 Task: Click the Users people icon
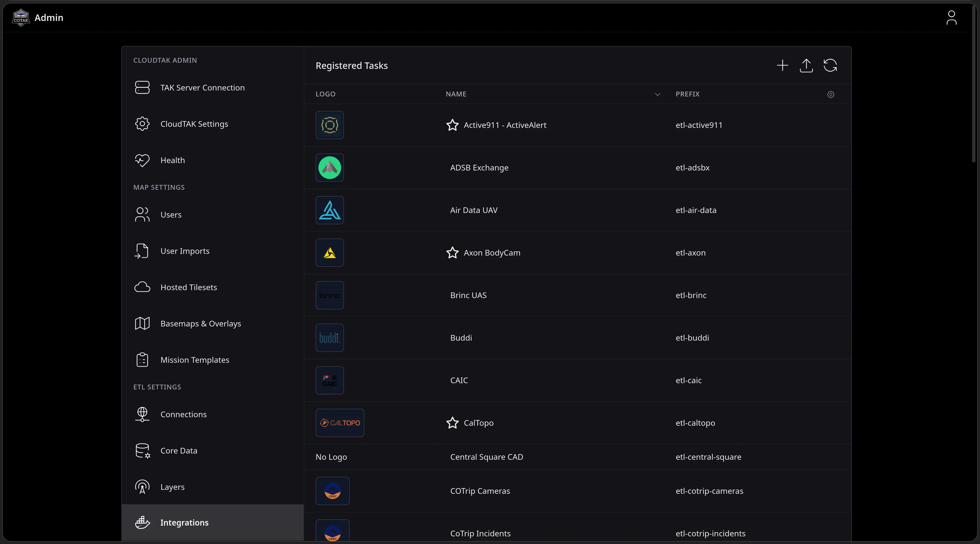[142, 214]
